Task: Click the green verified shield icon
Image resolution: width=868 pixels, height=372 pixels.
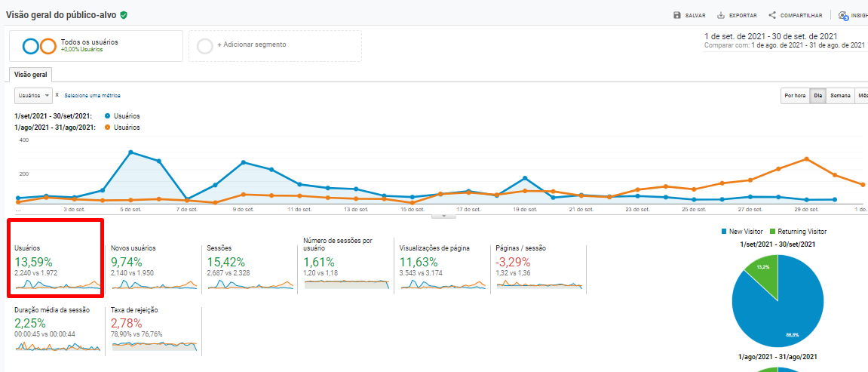Action: [124, 15]
